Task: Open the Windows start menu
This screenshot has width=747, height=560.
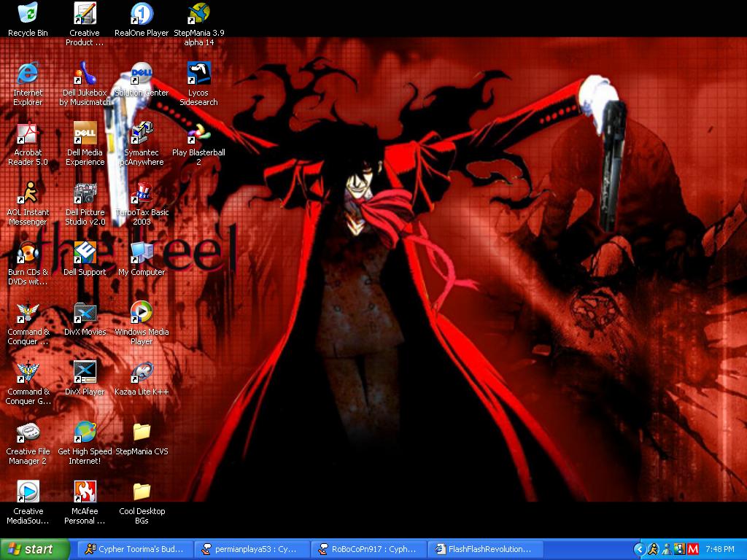Action: click(x=35, y=549)
